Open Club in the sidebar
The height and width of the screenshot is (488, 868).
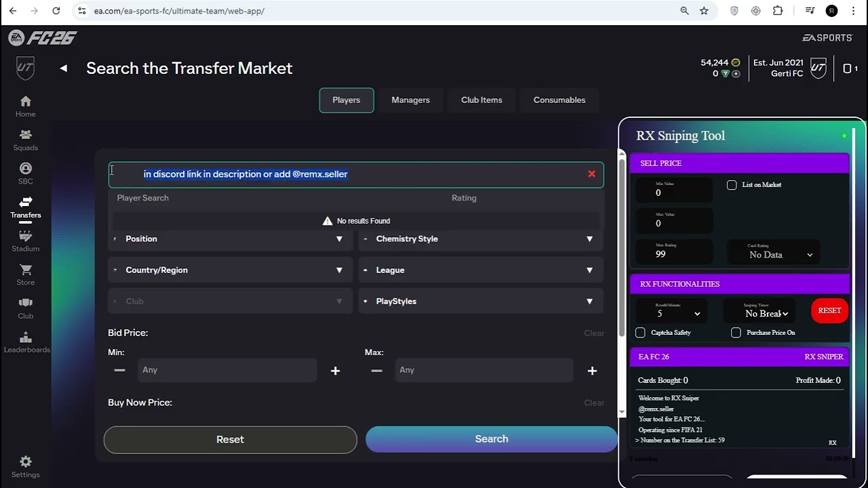25,308
